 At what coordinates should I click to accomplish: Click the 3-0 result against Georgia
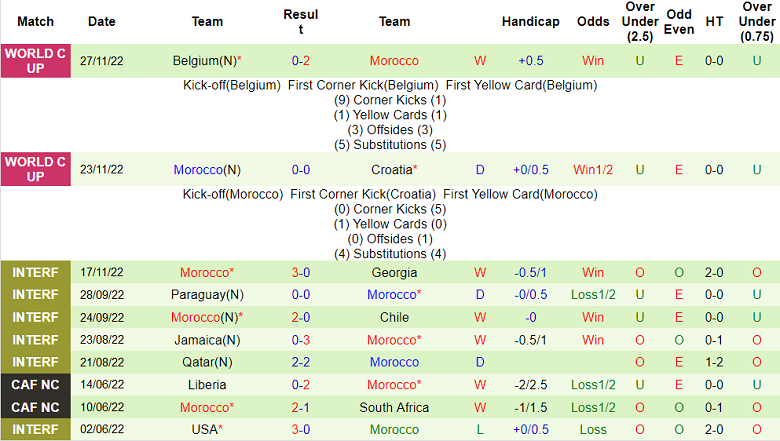tap(301, 272)
